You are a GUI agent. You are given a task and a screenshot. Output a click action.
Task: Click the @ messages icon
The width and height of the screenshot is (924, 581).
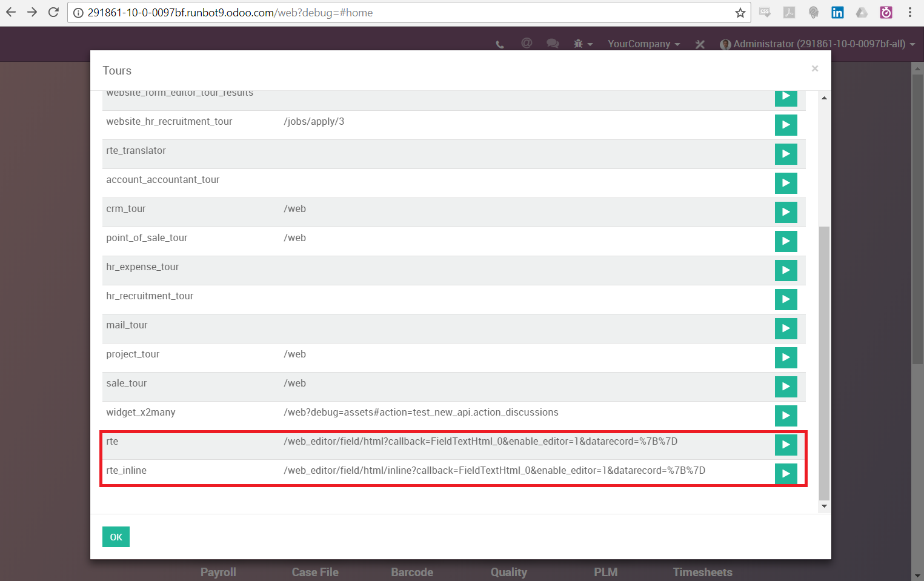(526, 44)
